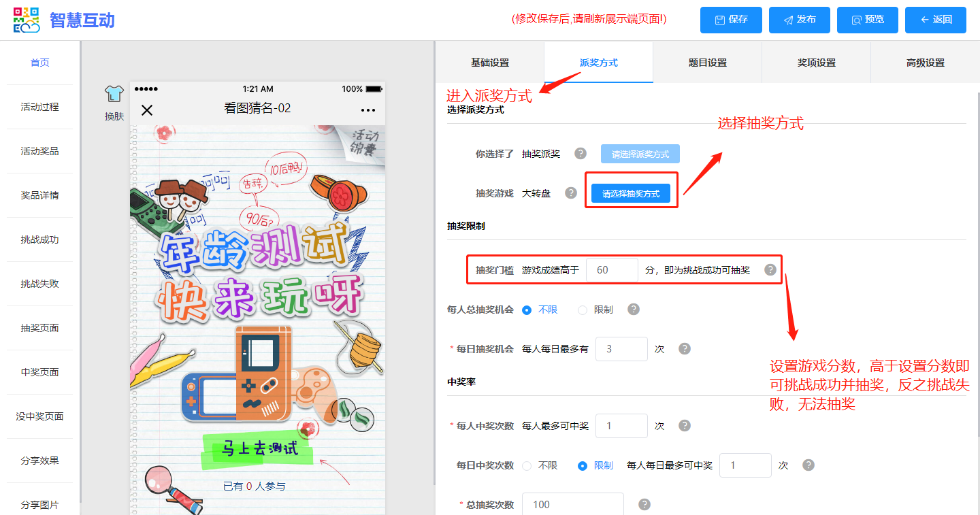Click the 换肤 t-shirt skin icon
980x515 pixels.
(114, 95)
